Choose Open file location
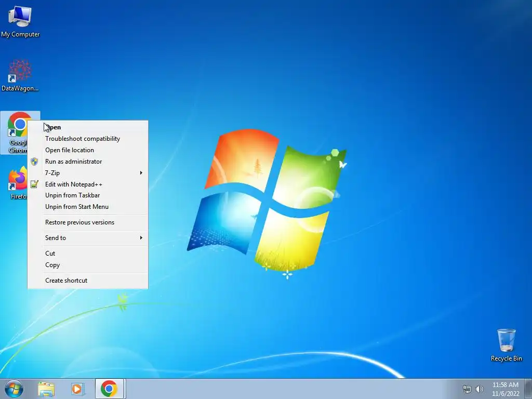This screenshot has height=399, width=532. click(87, 150)
